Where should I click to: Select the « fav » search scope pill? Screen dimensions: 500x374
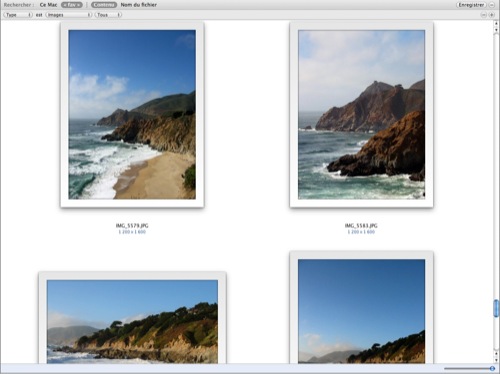pyautogui.click(x=72, y=5)
